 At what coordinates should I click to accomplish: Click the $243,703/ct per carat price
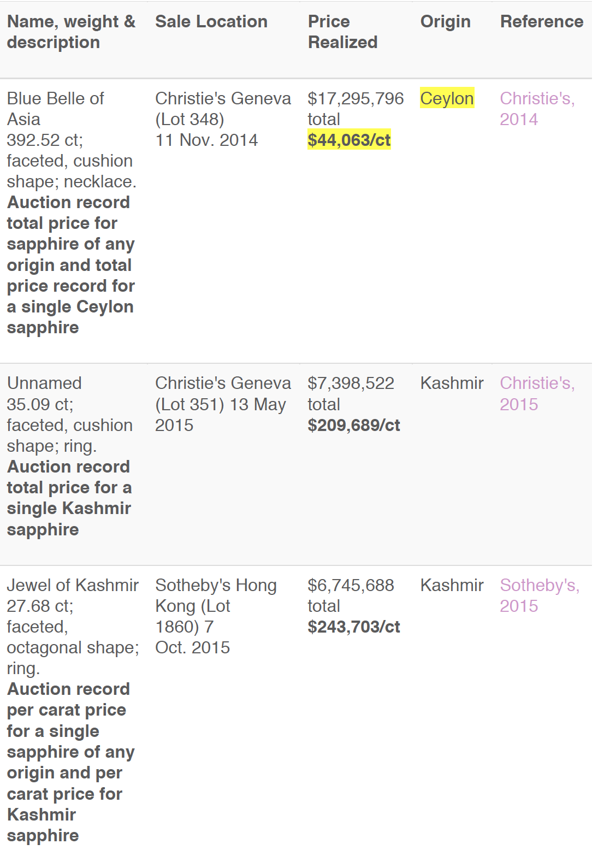click(354, 627)
